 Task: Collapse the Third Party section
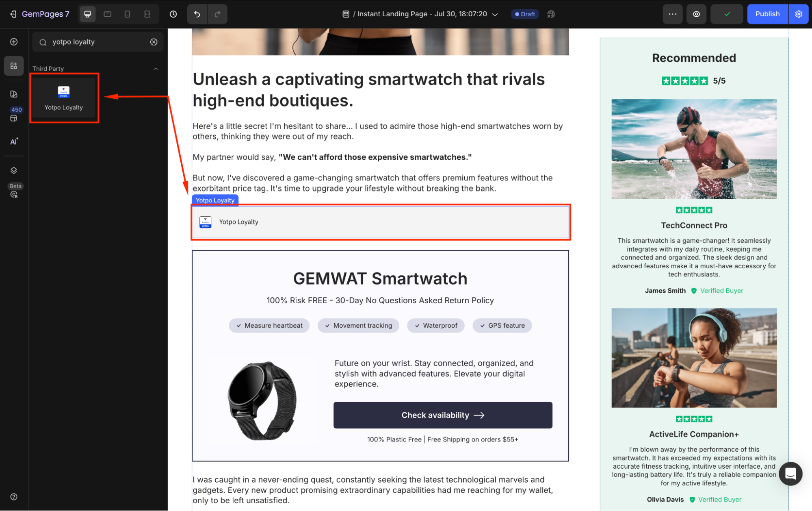click(x=156, y=69)
